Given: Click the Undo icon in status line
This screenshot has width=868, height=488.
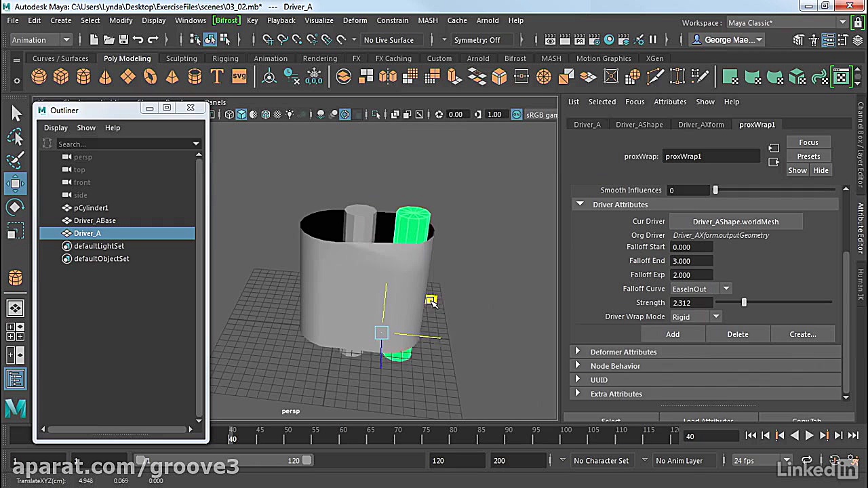Looking at the screenshot, I should [x=138, y=40].
